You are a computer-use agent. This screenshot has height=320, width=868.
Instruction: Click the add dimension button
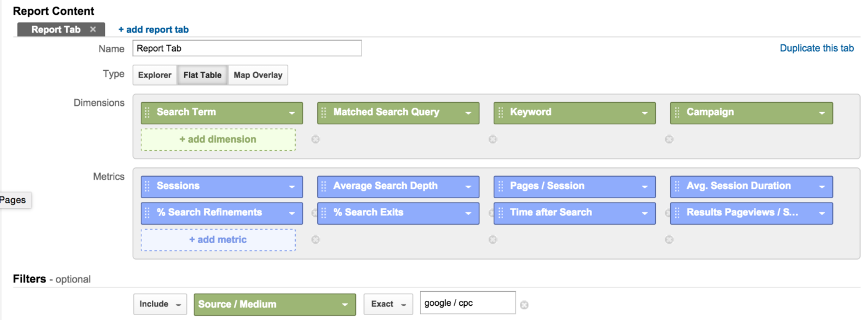tap(218, 140)
